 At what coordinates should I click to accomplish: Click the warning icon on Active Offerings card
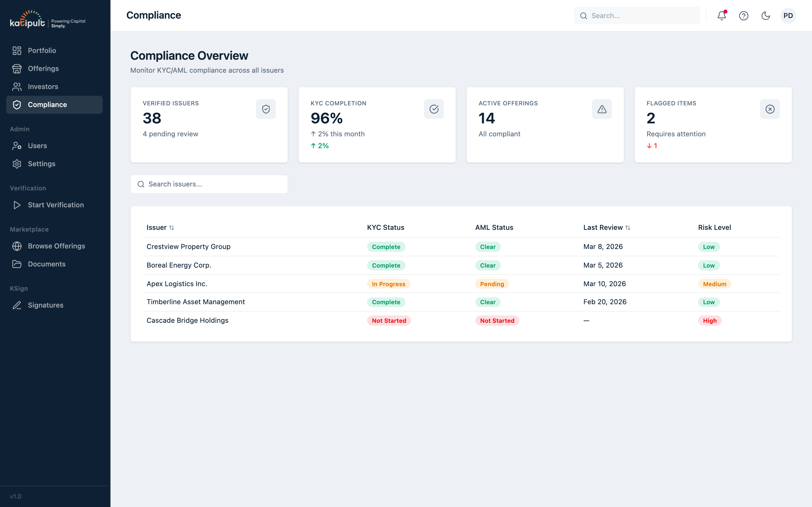pos(602,109)
